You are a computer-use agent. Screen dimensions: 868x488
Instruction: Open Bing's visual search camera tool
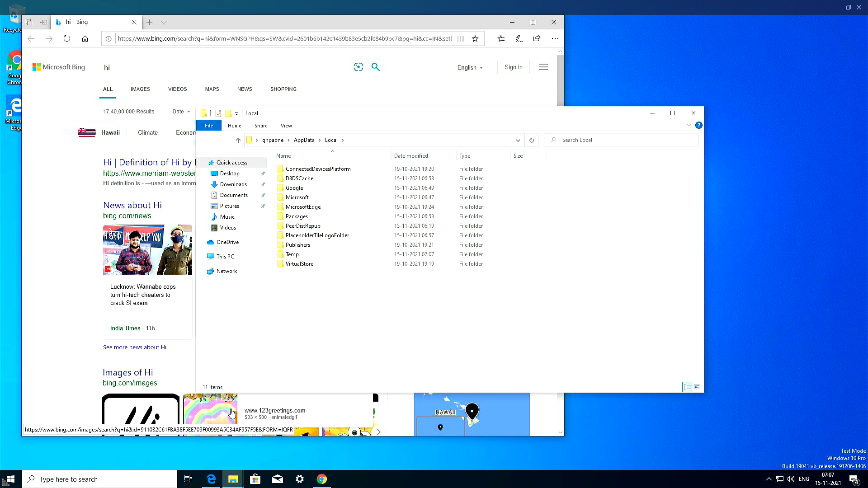(x=359, y=67)
